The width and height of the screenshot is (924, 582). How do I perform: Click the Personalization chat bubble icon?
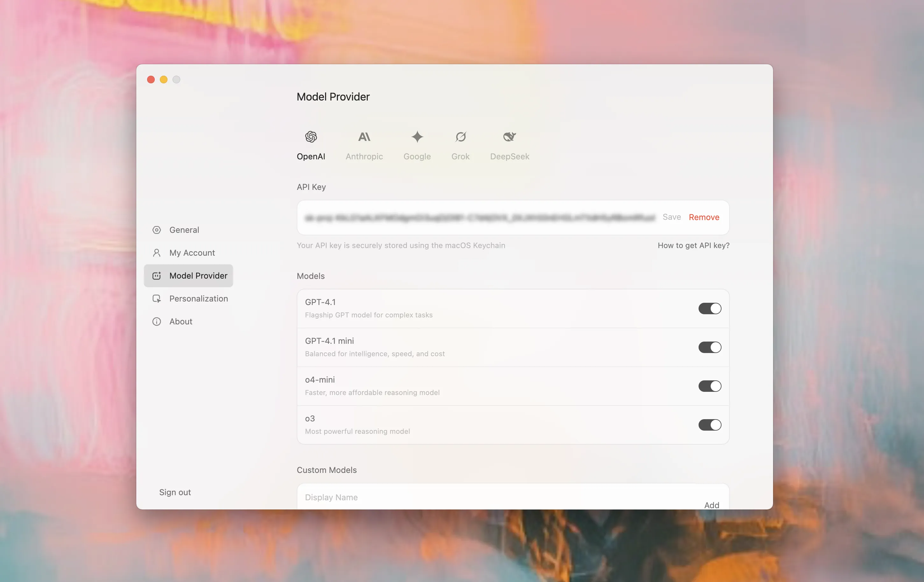pyautogui.click(x=157, y=299)
